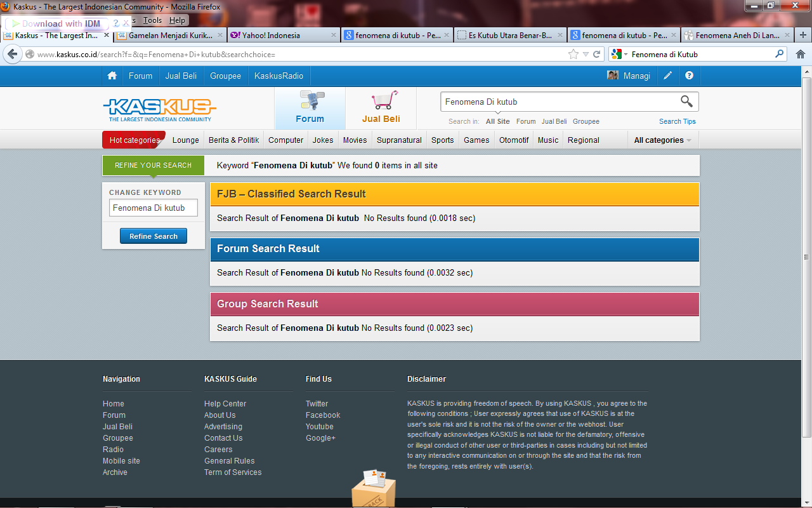Switch to Fenomena Aneh Di Lan tab
812x508 pixels.
click(x=737, y=36)
